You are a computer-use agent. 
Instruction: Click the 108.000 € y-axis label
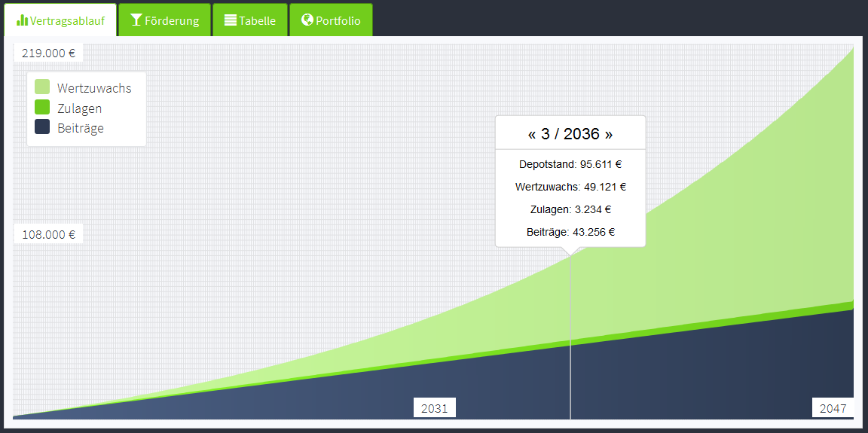[48, 234]
